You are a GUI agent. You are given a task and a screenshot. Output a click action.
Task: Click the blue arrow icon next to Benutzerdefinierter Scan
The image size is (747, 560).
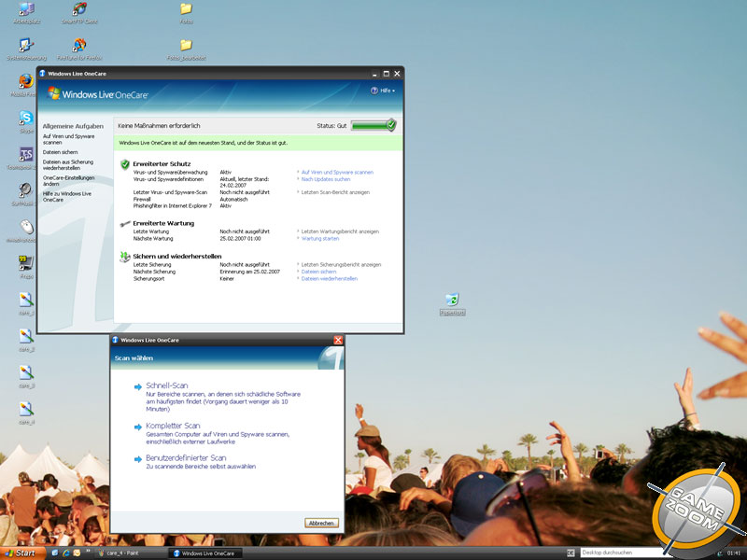click(x=138, y=459)
